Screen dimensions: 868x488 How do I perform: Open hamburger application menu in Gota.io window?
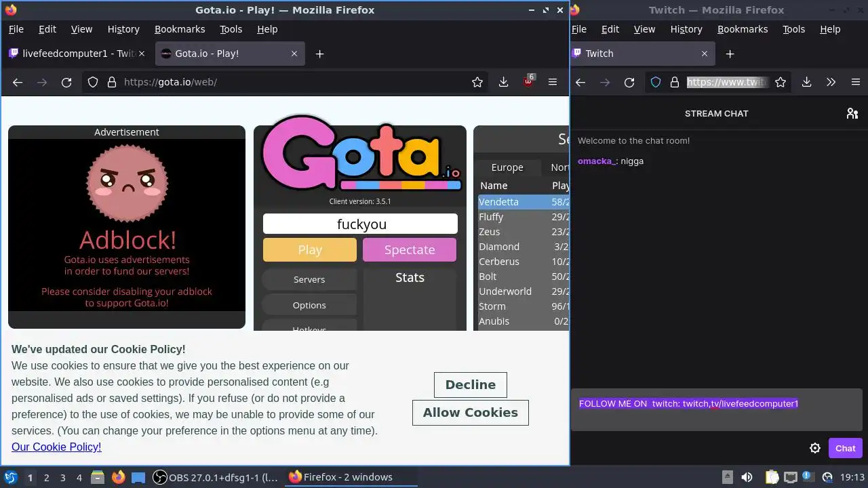click(x=553, y=82)
